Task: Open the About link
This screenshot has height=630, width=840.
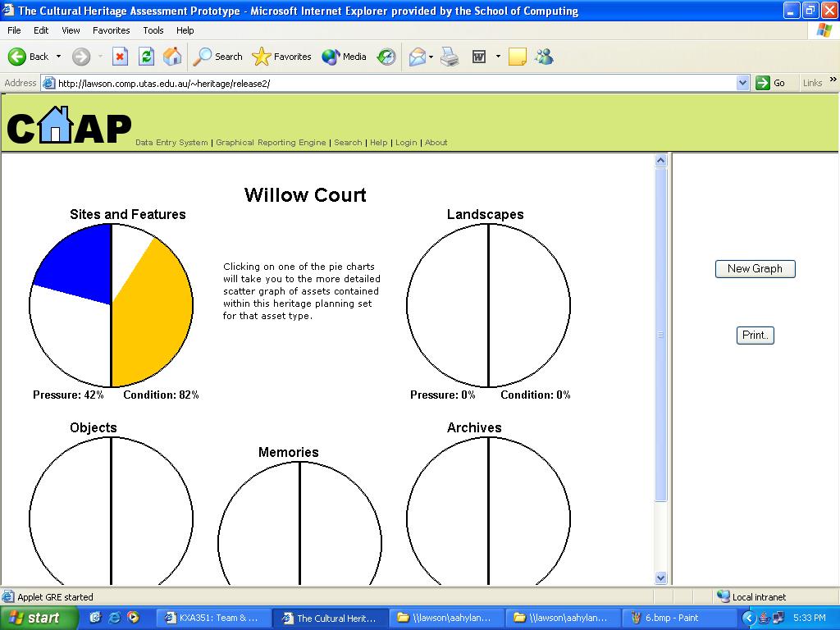Action: 436,143
